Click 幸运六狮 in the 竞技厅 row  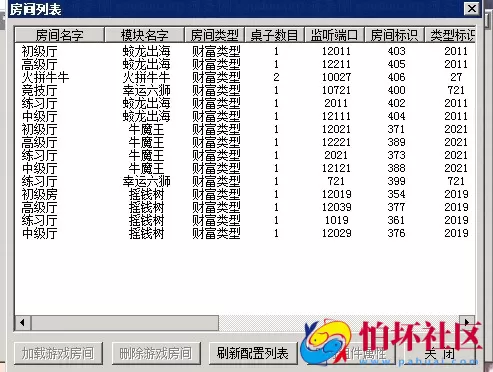click(147, 90)
